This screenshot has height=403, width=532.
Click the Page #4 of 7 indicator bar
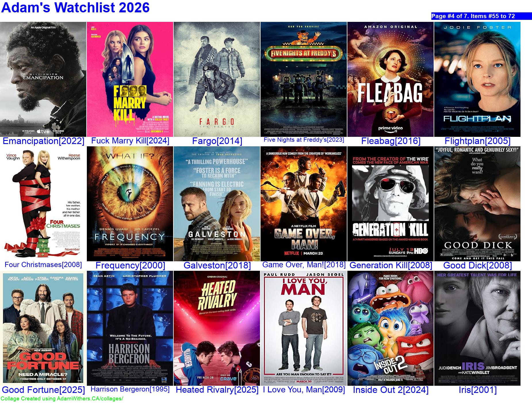pos(481,16)
